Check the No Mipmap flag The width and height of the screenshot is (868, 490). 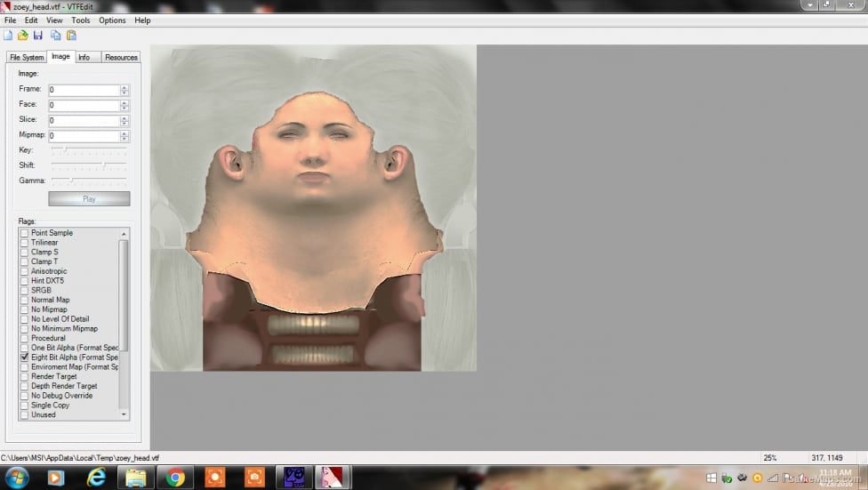coord(24,309)
